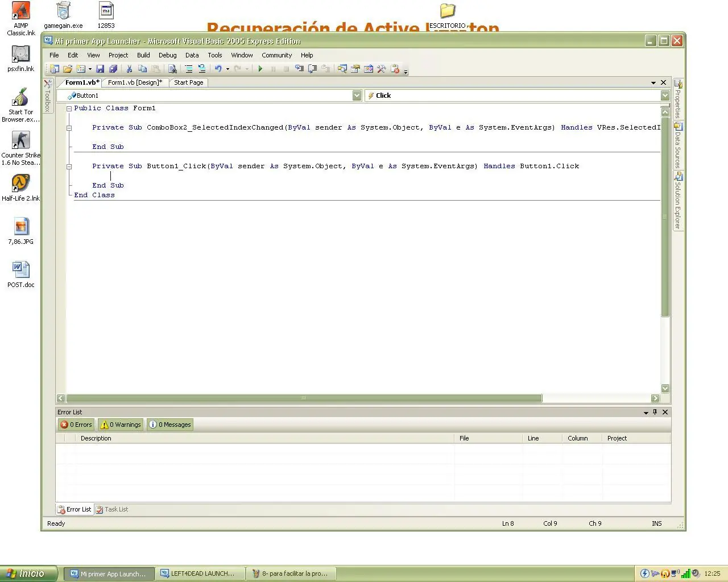Start debugging with the green play icon
The image size is (728, 582).
(260, 69)
